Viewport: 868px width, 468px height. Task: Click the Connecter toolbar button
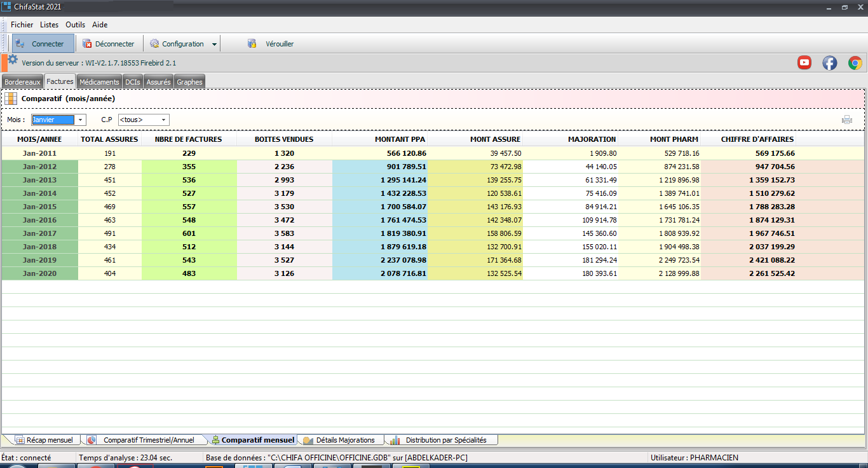coord(42,44)
